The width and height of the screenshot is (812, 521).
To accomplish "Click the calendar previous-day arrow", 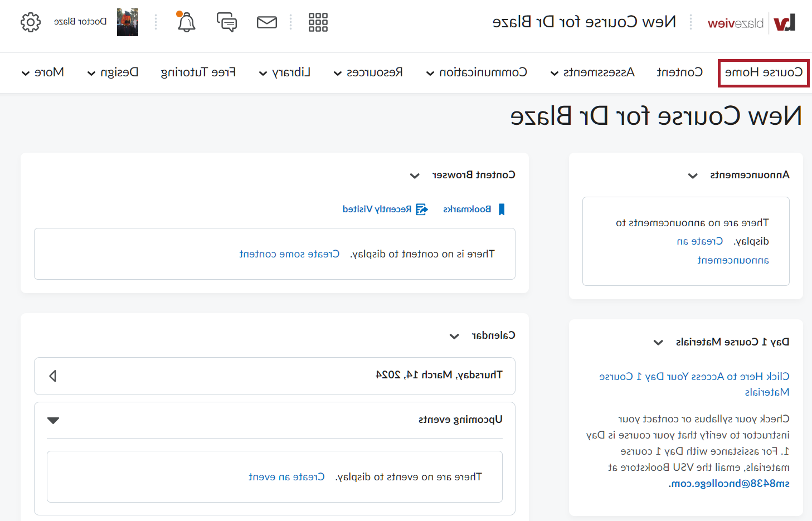I will (53, 376).
